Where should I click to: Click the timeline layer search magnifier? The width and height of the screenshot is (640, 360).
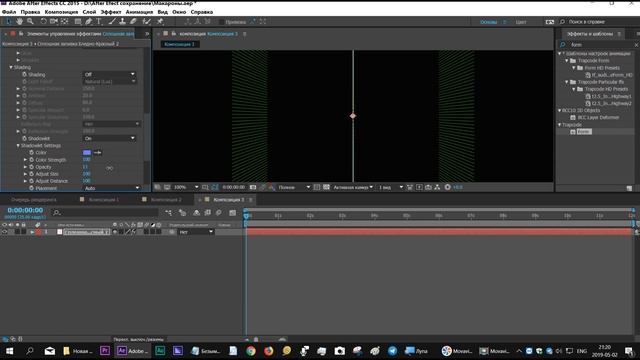[57, 213]
